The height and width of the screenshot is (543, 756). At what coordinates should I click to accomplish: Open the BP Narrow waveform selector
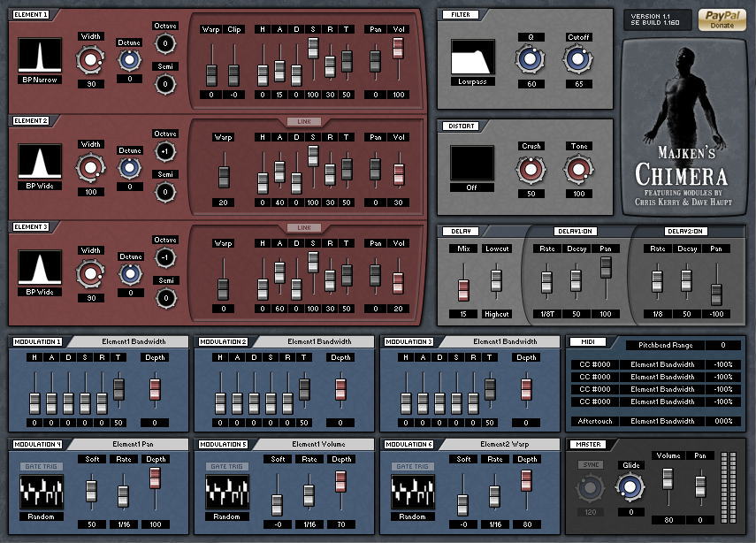[40, 80]
